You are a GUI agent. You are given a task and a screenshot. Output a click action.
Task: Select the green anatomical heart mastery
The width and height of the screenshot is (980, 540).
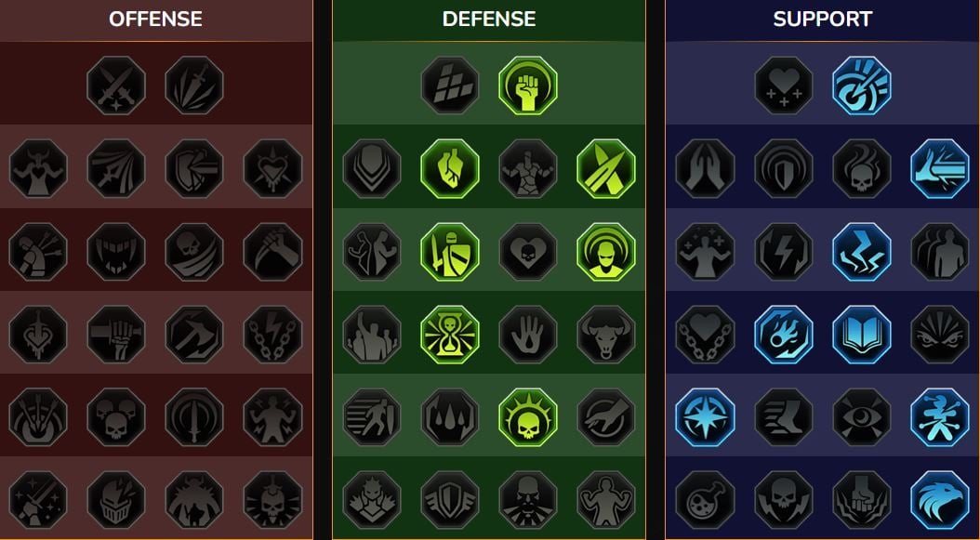tap(450, 169)
